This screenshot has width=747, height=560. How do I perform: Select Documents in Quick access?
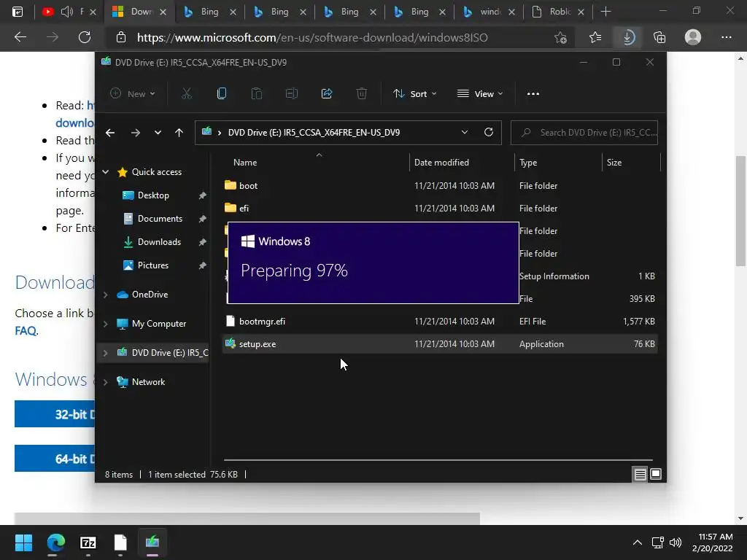[160, 219]
